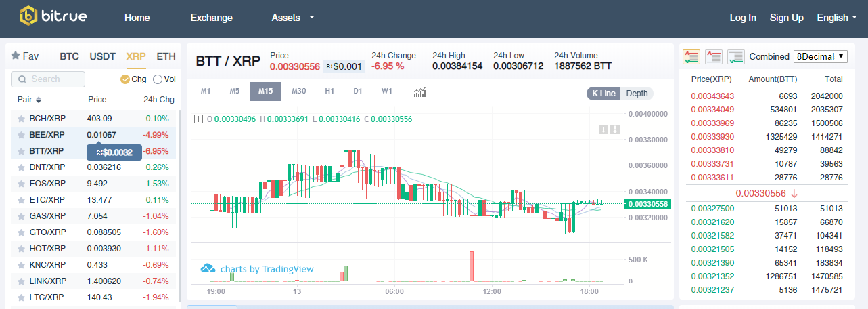The width and height of the screenshot is (868, 309).
Task: Click the TradingView cloud logo
Action: coord(208,269)
